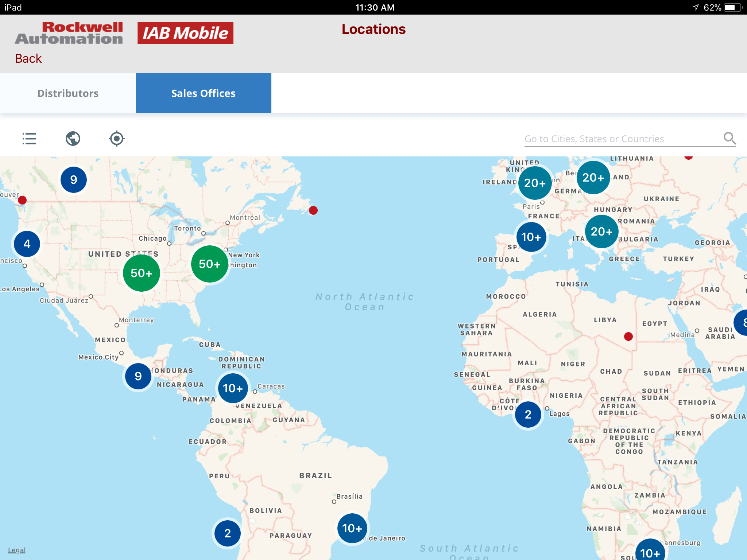
Task: Go Back to previous screen
Action: [x=28, y=59]
